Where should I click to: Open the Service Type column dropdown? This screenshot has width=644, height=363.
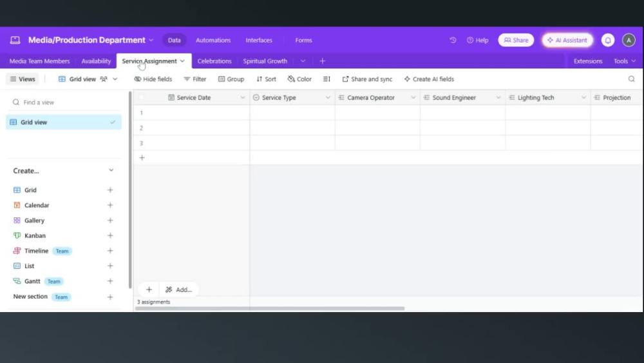pos(328,97)
